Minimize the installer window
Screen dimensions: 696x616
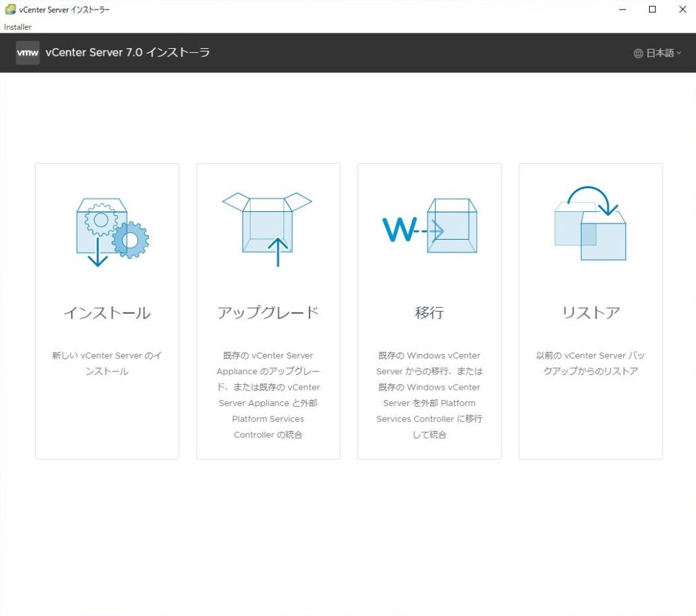point(623,10)
